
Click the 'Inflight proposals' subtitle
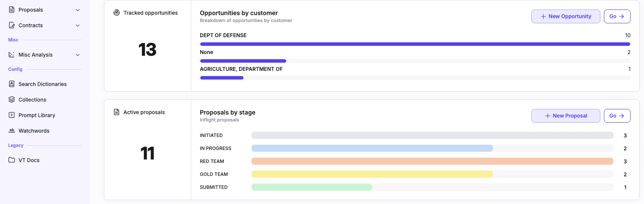219,120
